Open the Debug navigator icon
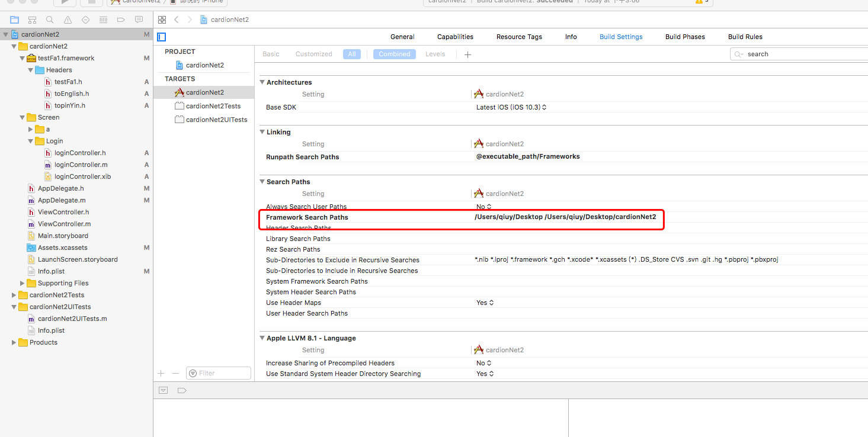The height and width of the screenshot is (437, 868). [x=103, y=20]
